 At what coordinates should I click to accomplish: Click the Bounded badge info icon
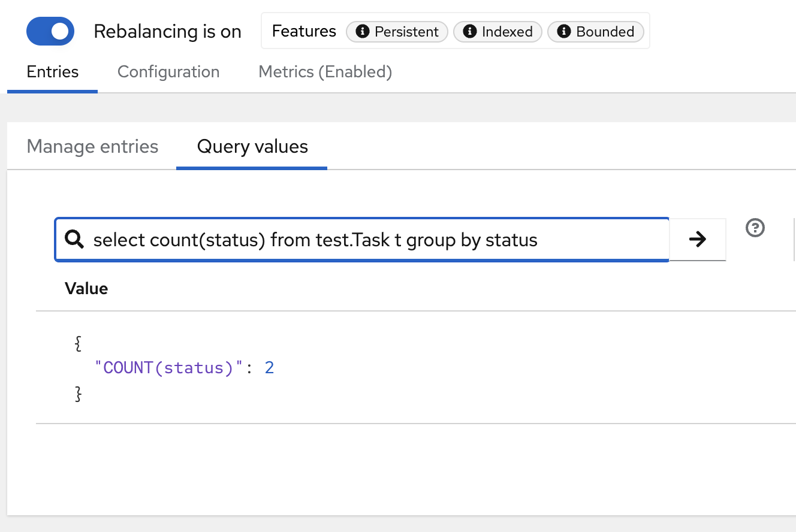(x=564, y=32)
